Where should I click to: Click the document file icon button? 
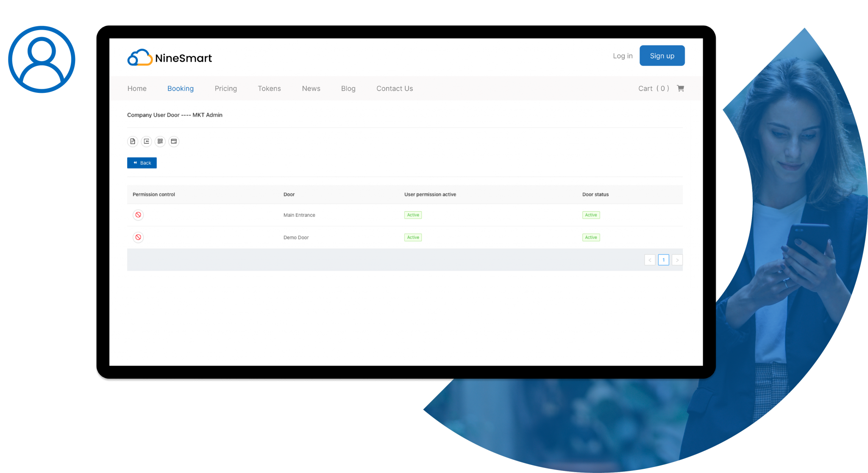pos(133,141)
